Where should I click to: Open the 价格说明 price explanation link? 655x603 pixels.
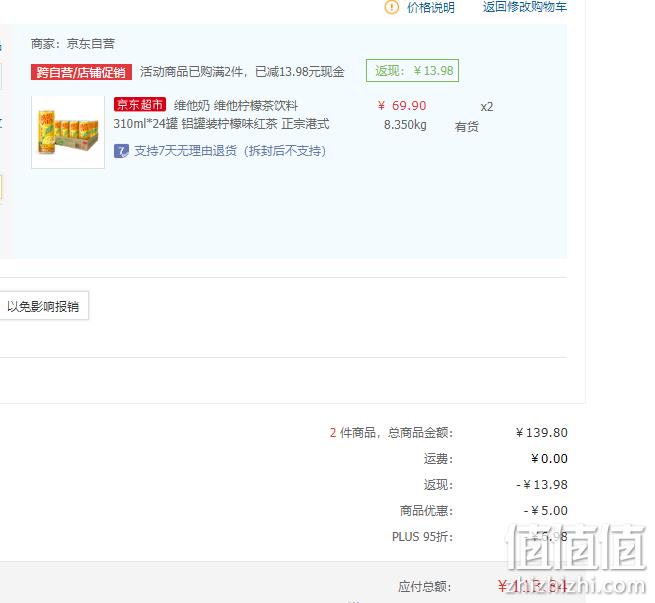431,8
